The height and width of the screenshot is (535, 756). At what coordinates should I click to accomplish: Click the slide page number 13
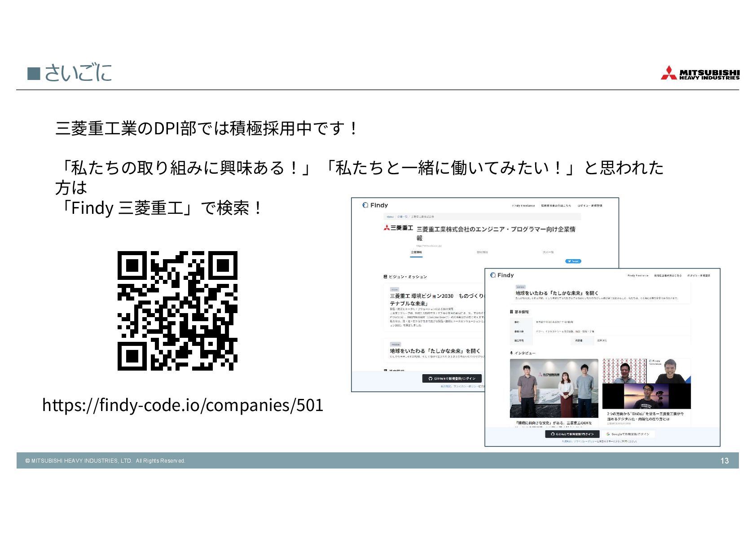pyautogui.click(x=725, y=461)
